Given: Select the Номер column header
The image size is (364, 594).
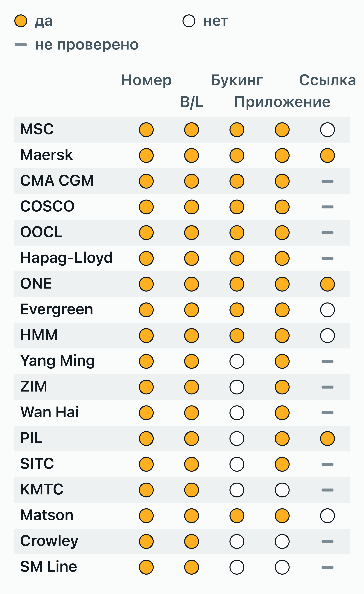Looking at the screenshot, I should (146, 80).
